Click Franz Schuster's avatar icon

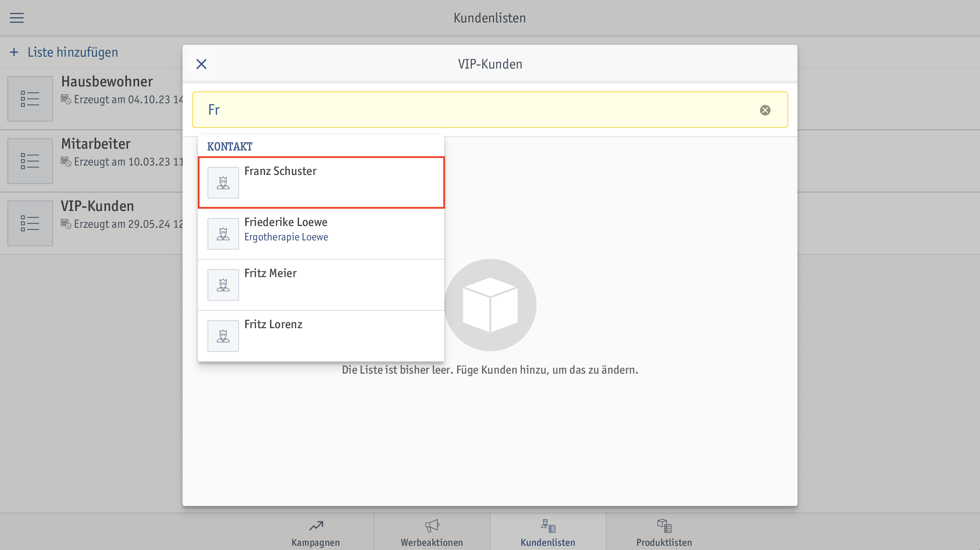coord(223,183)
